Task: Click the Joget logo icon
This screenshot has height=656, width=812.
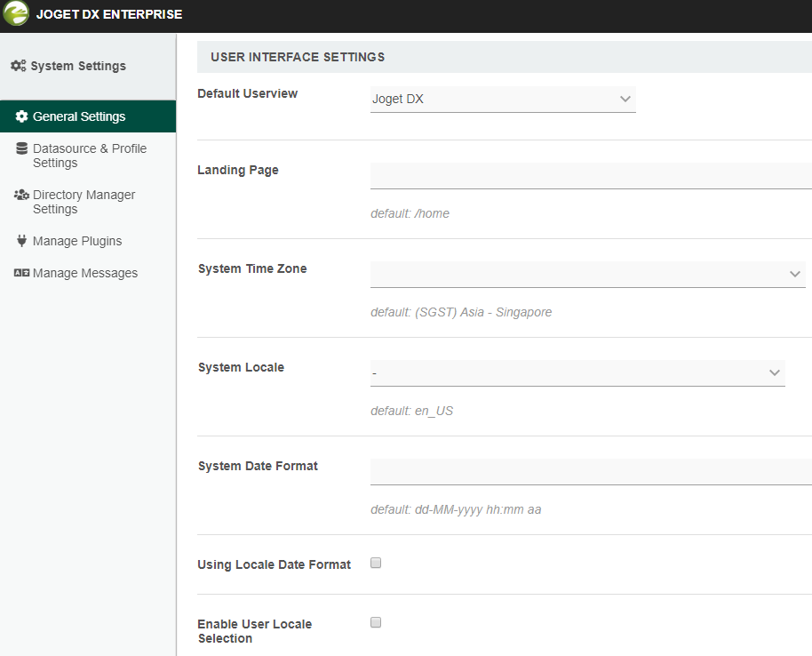Action: click(x=16, y=14)
